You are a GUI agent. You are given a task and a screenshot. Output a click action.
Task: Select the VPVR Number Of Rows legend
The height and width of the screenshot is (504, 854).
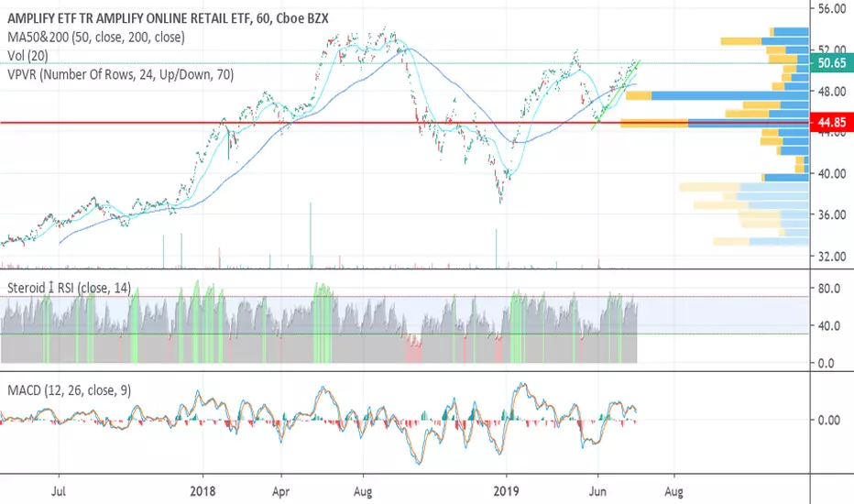tap(120, 74)
